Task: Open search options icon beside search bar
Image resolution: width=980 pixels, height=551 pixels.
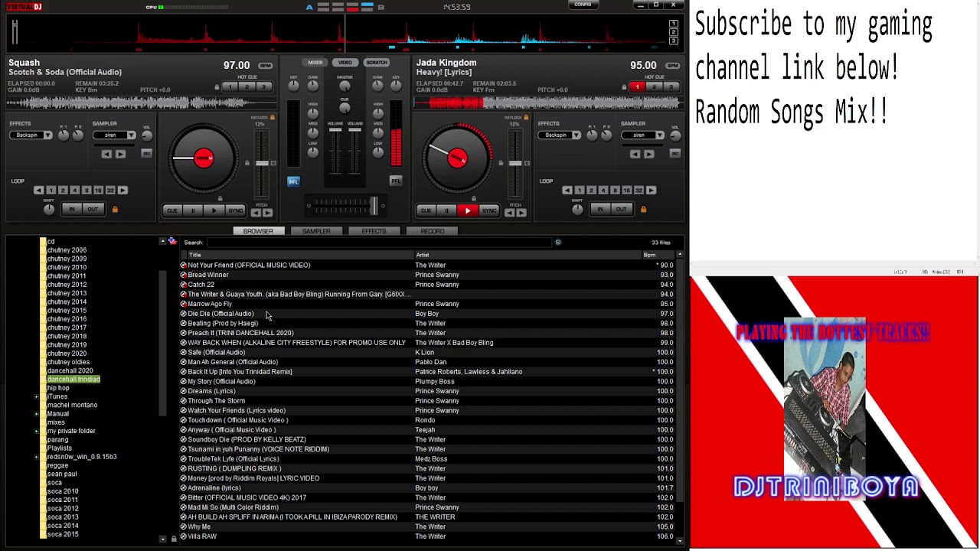Action: (557, 243)
